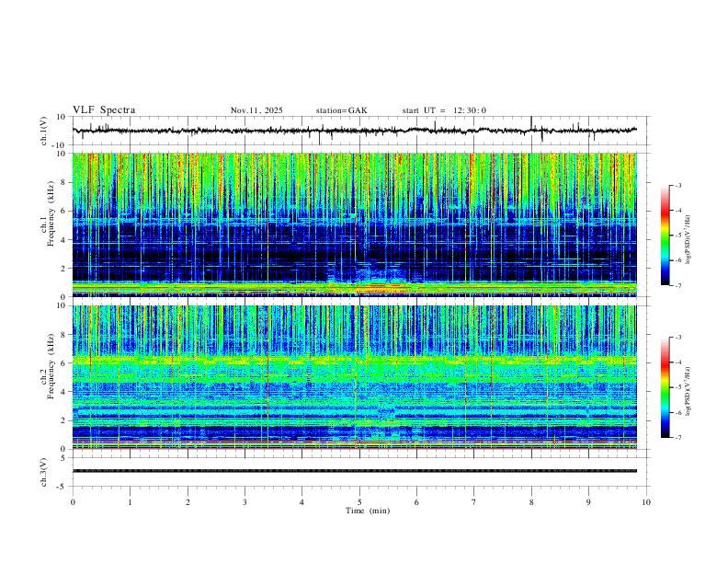Click the ch.2 "Frequency (kHz)" axis label
Screen dimensions: 728x563
click(x=51, y=365)
